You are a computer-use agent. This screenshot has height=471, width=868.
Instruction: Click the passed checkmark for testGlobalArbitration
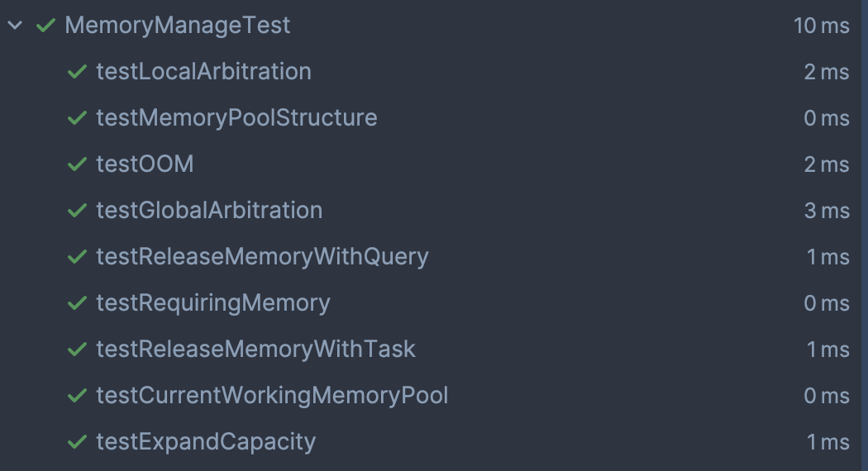[77, 211]
